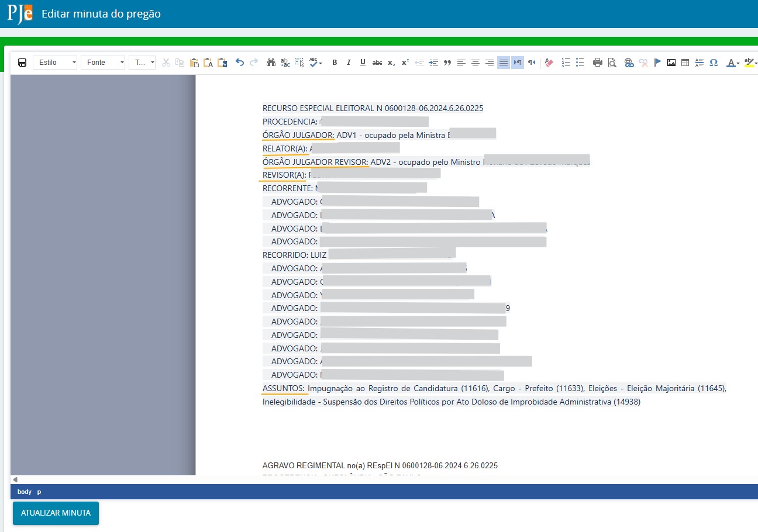Open the Estilo dropdown

coord(55,63)
